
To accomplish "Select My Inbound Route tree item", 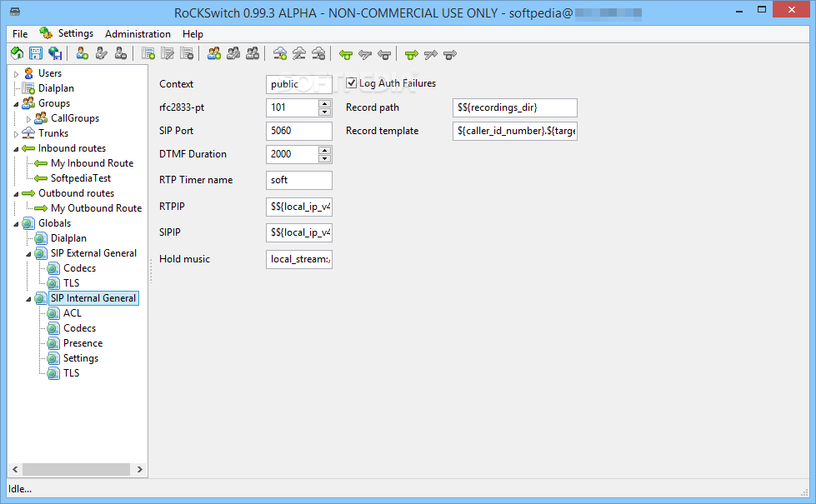I will [x=93, y=163].
